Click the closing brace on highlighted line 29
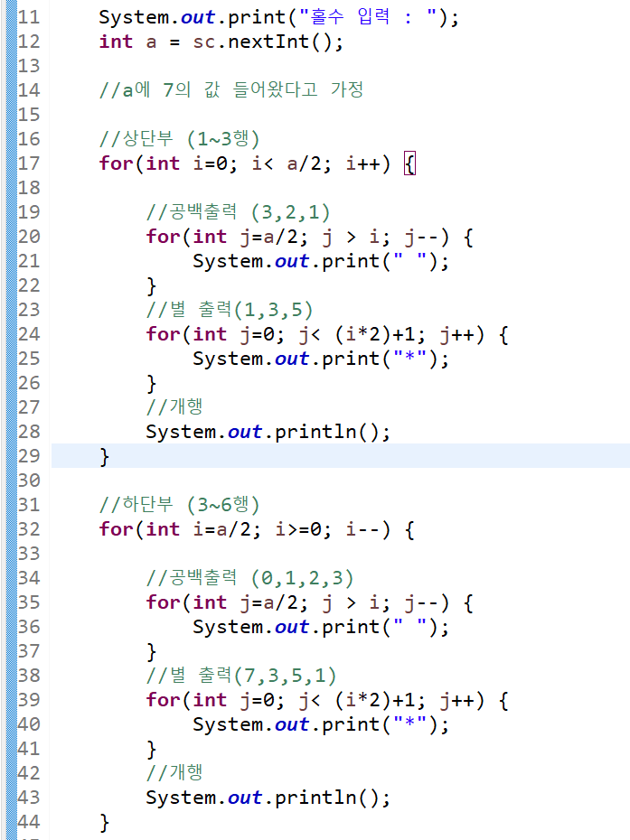Viewport: 630px width, 840px height. 105,456
